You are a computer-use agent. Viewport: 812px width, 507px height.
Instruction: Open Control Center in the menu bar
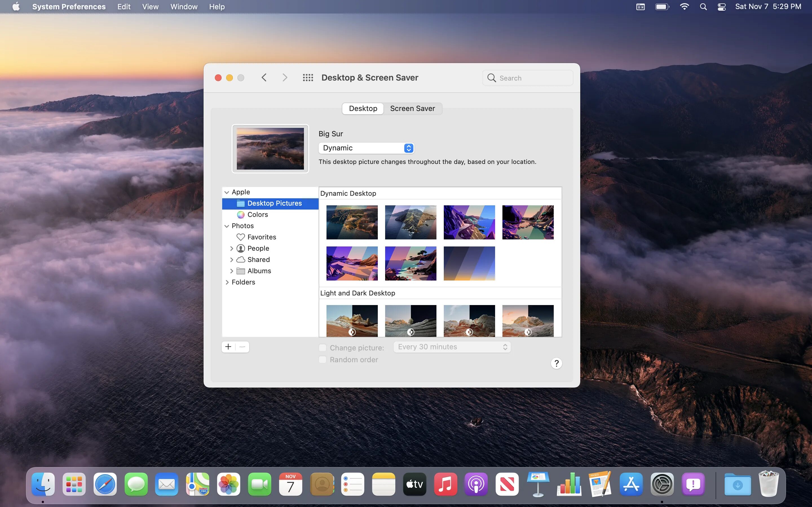tap(721, 7)
